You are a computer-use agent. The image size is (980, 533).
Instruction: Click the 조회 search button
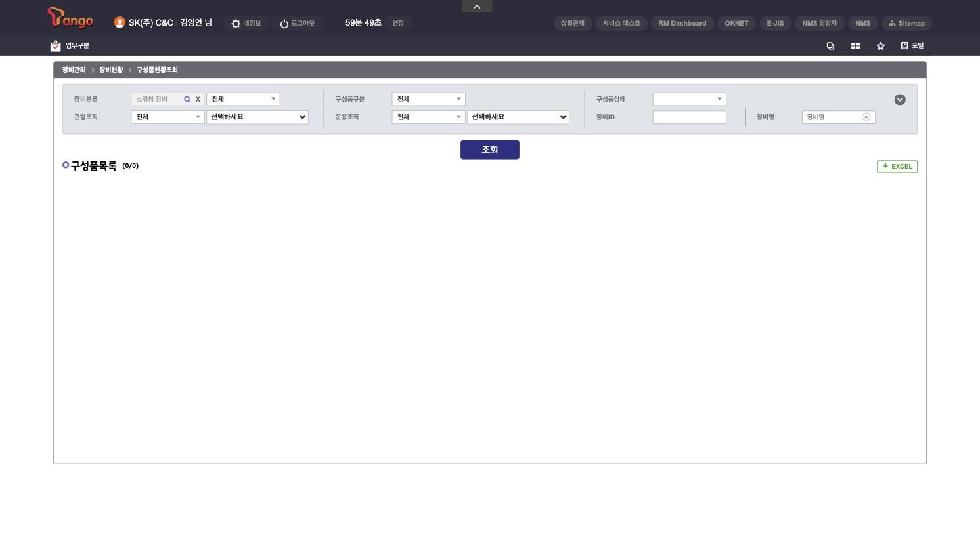(490, 150)
